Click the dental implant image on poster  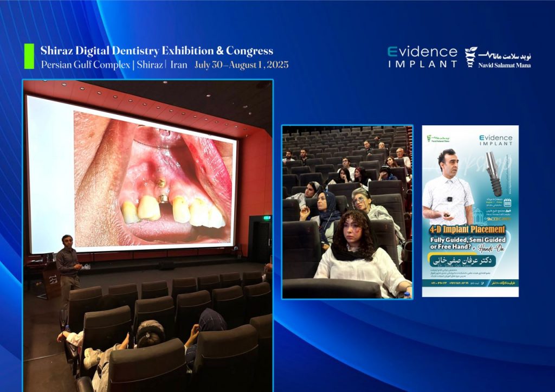coord(494,174)
